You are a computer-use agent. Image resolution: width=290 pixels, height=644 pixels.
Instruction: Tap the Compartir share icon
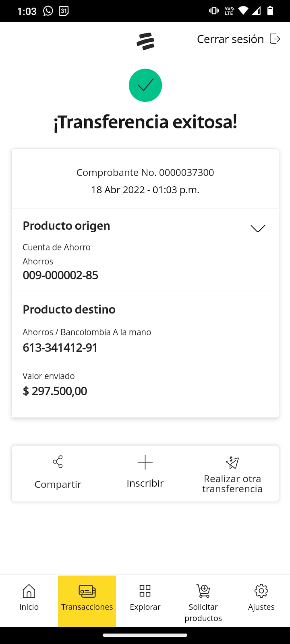point(58,462)
